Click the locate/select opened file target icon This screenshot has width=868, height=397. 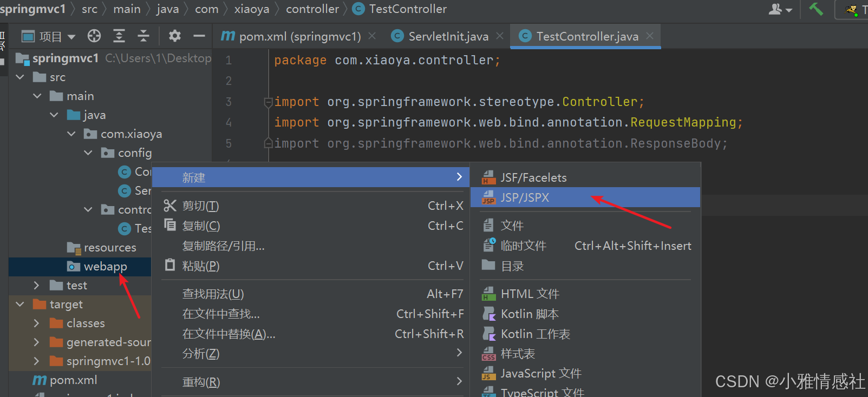point(94,36)
